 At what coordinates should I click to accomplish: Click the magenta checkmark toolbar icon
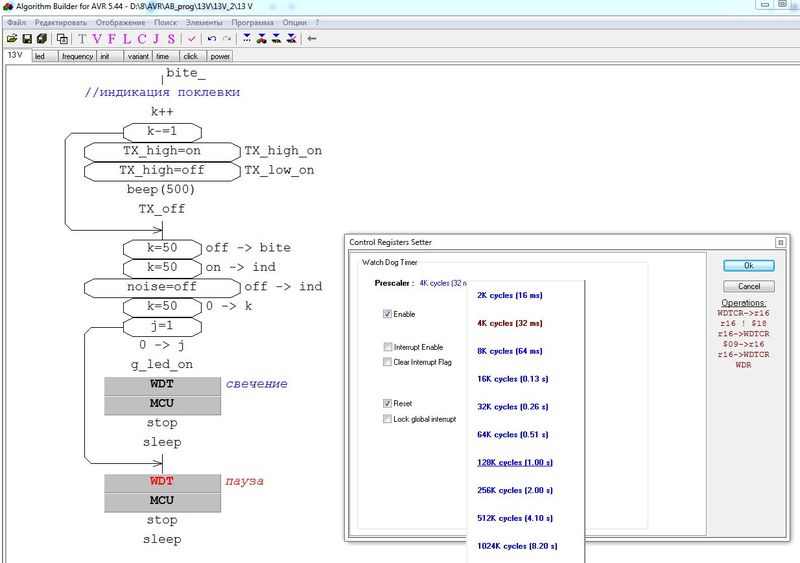[x=191, y=39]
